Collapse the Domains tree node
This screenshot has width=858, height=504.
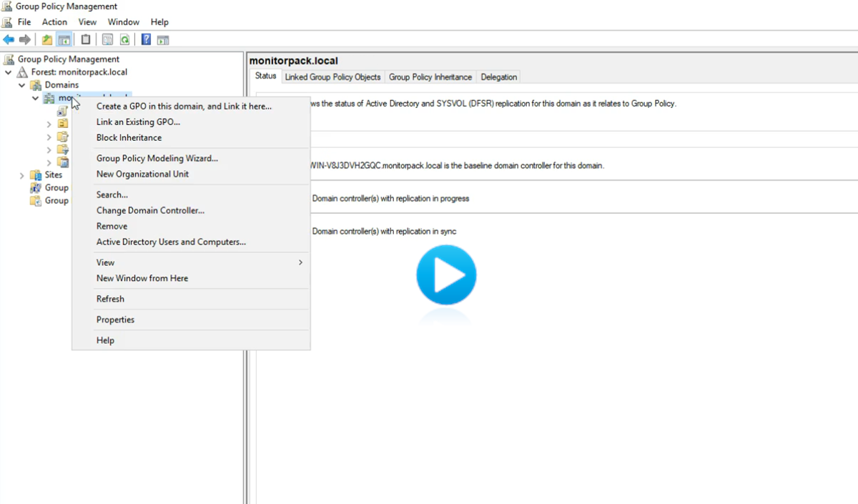click(21, 85)
